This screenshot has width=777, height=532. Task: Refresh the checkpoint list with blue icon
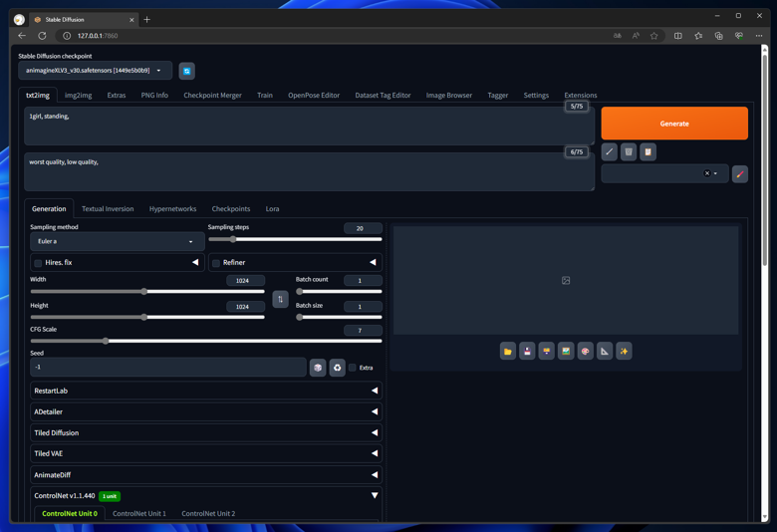point(187,71)
